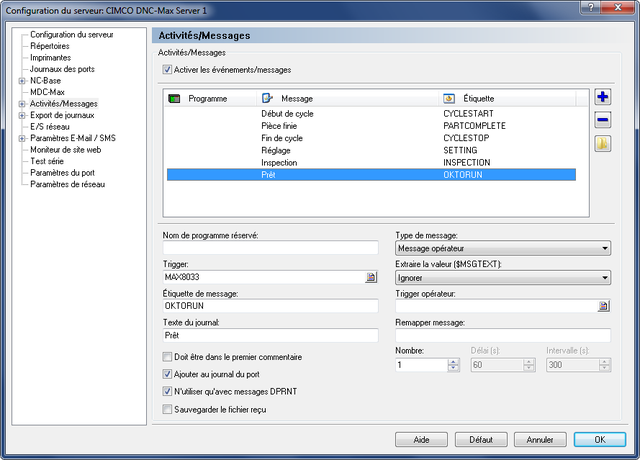Enable Doit être dans le premier commentaire
This screenshot has height=460, width=640.
click(x=167, y=357)
